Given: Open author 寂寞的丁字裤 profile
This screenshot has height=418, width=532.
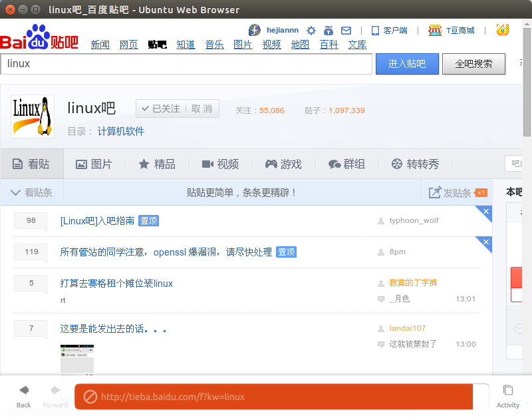Looking at the screenshot, I should tap(413, 283).
